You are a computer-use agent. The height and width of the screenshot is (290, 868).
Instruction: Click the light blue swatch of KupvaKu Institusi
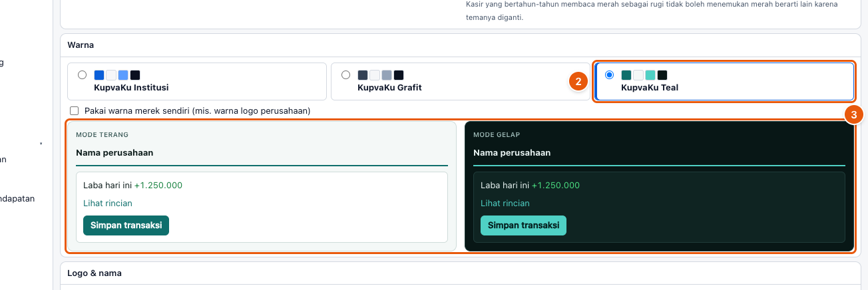pos(123,75)
